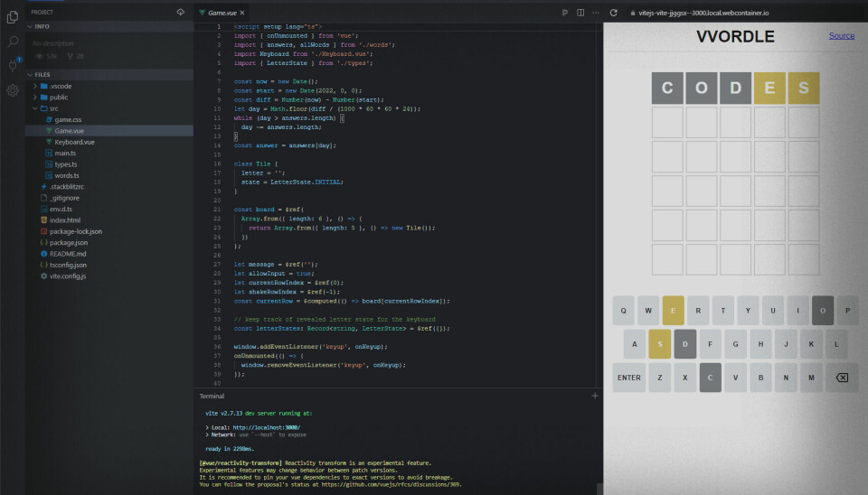Viewport: 868px width, 495px height.
Task: Open the GitHub rfcs discussions link in terminal
Action: click(x=391, y=484)
